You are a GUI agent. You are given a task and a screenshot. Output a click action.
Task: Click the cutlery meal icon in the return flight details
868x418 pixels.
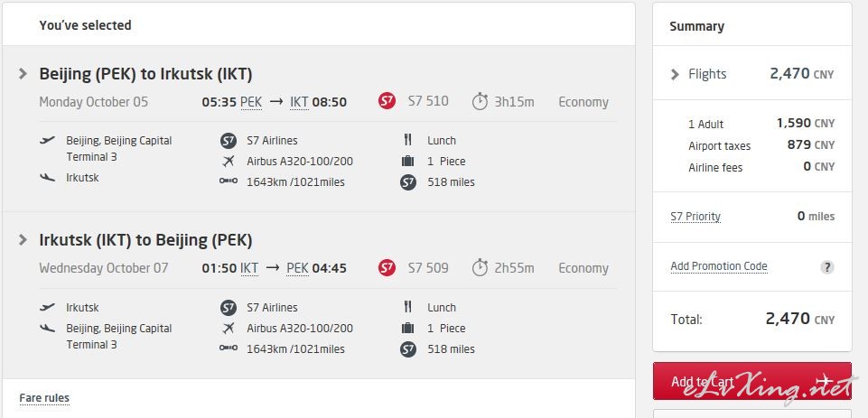(408, 307)
